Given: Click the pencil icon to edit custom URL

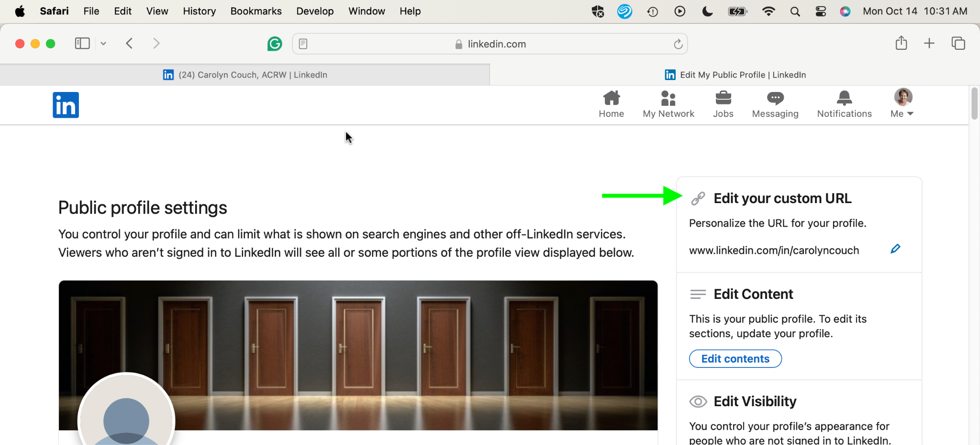Looking at the screenshot, I should pyautogui.click(x=895, y=249).
